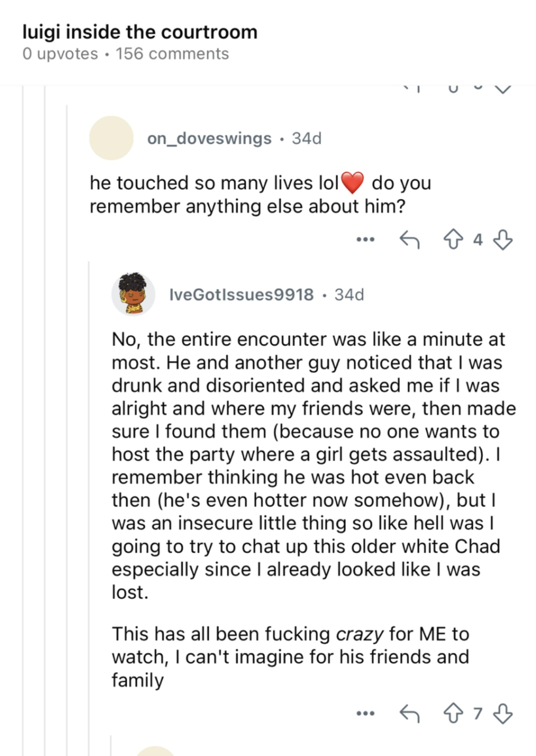Click the on_doveswings avatar circle

point(111,138)
